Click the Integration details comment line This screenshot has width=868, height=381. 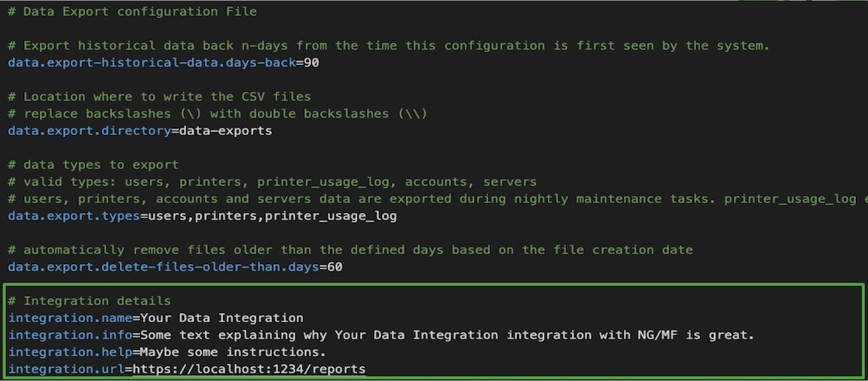point(90,301)
